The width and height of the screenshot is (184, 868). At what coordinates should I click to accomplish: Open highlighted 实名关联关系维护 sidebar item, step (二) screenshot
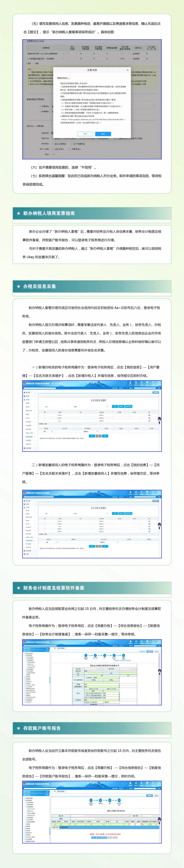point(29,540)
